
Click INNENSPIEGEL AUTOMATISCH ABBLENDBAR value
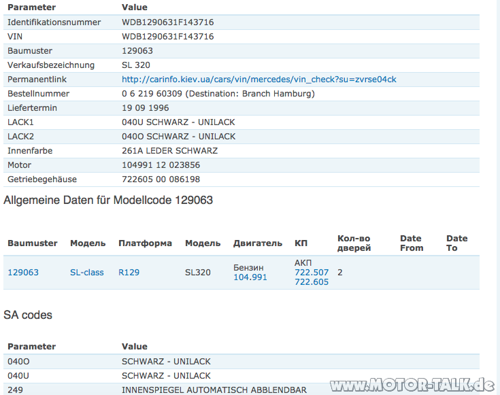[214, 390]
